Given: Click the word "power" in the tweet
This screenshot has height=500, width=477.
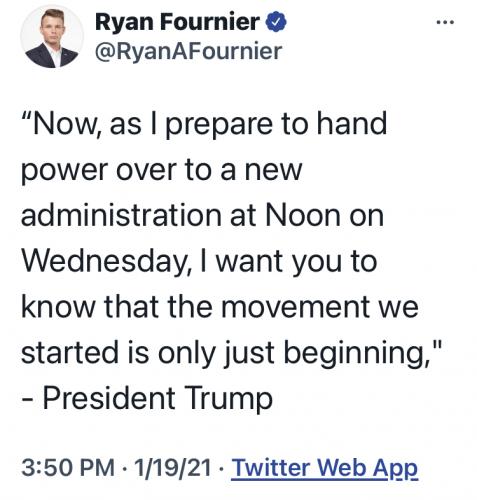Looking at the screenshot, I should (64, 171).
